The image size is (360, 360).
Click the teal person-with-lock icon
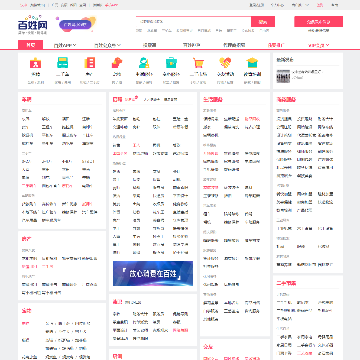pos(144,63)
